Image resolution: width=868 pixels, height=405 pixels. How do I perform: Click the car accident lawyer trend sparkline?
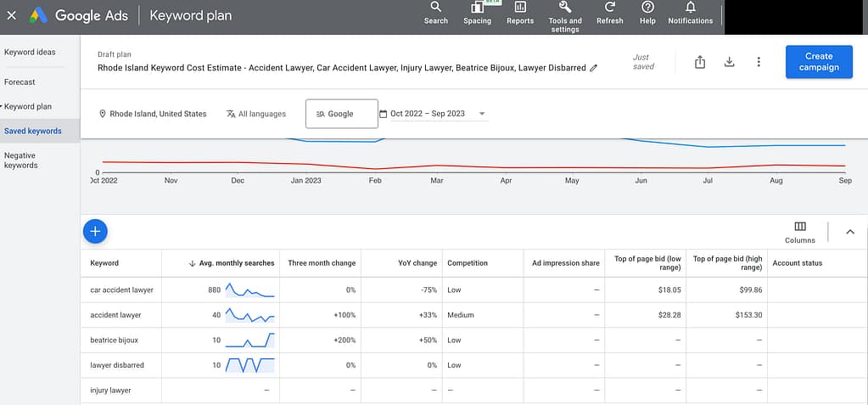tap(249, 290)
